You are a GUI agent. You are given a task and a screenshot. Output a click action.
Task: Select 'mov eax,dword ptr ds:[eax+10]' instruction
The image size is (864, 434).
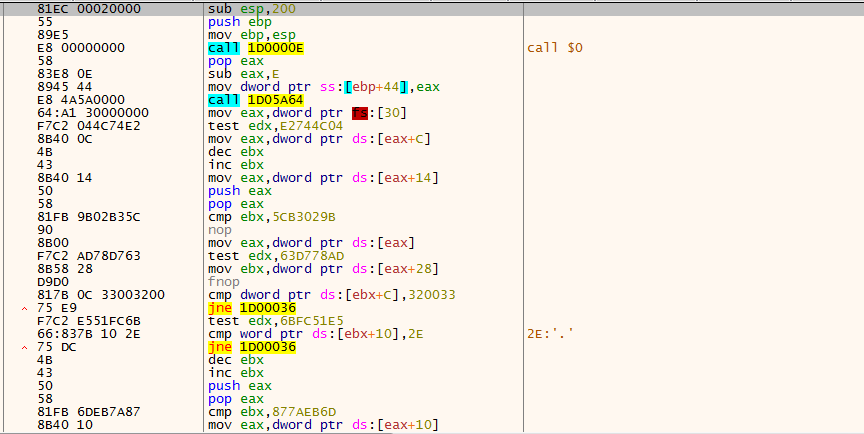coord(323,425)
